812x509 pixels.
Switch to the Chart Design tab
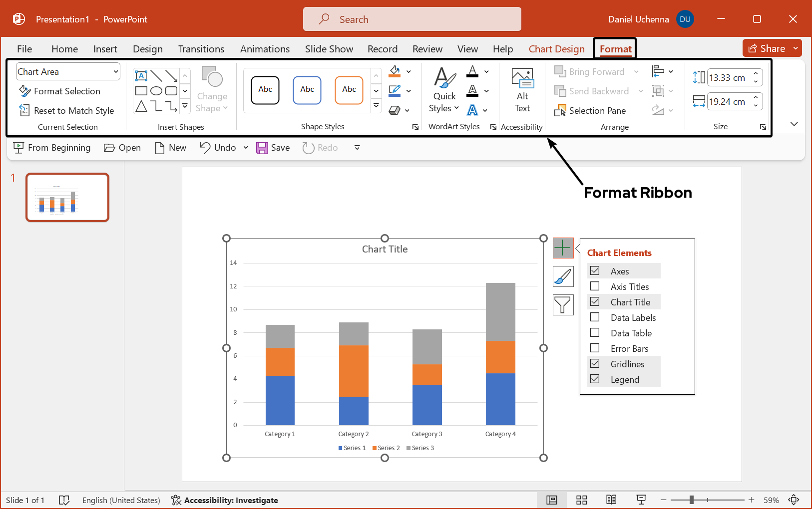coord(556,48)
